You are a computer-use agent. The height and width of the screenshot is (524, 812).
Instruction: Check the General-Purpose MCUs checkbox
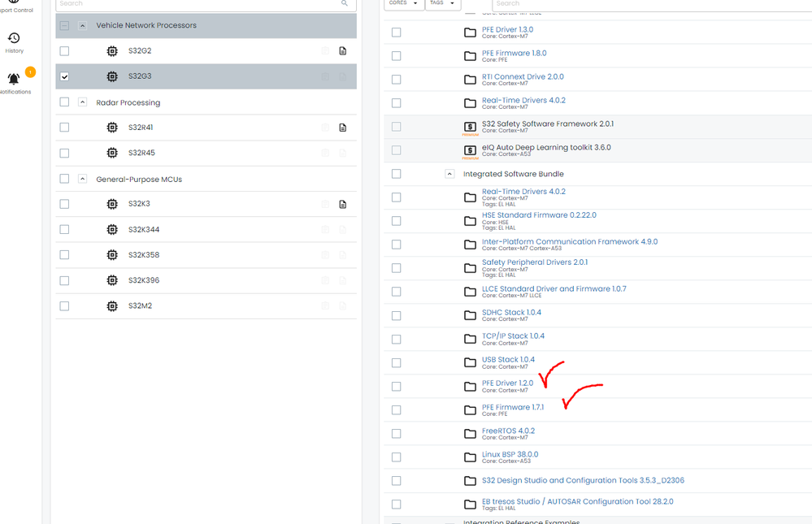[x=64, y=179]
